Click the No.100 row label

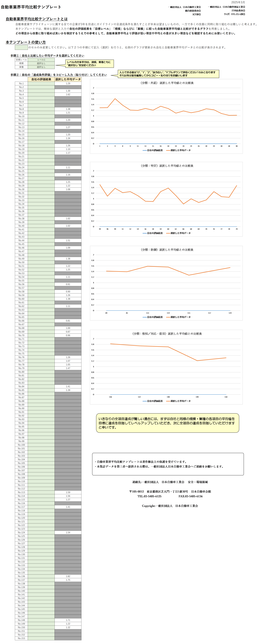tap(21, 445)
